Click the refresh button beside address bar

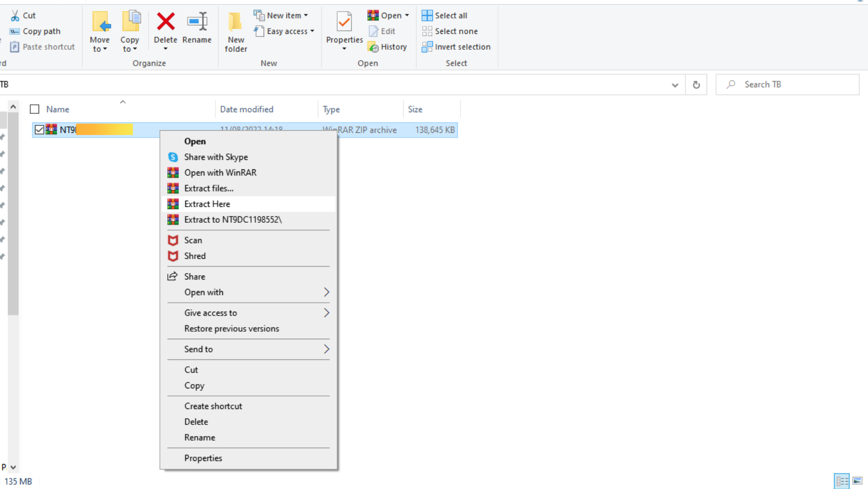point(696,85)
